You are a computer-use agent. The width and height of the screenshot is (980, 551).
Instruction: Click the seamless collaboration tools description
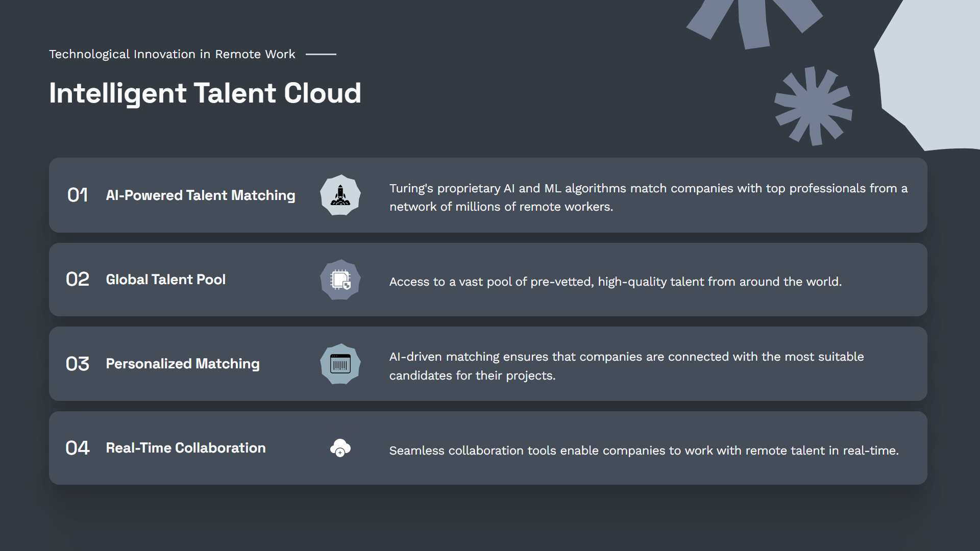pyautogui.click(x=644, y=450)
